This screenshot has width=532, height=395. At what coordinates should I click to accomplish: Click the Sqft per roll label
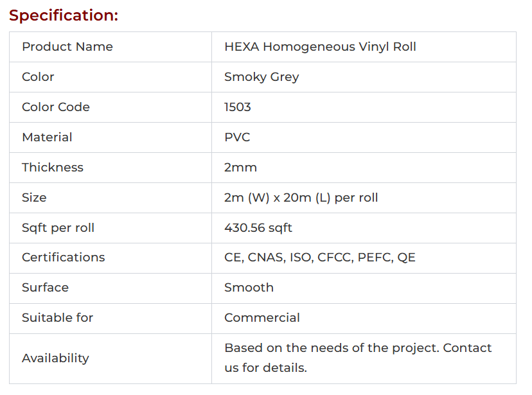pos(58,228)
